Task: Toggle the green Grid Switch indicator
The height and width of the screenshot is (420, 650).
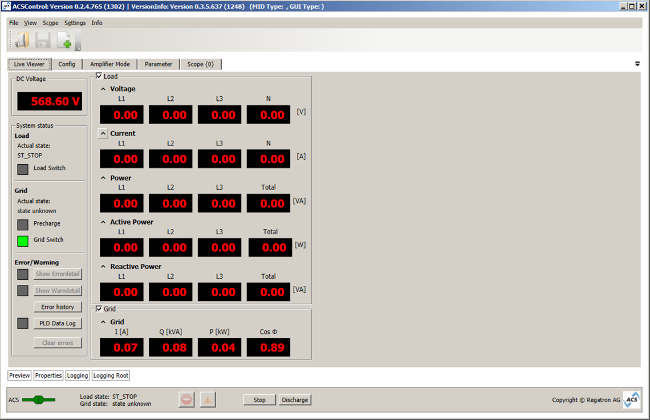Action: [23, 240]
